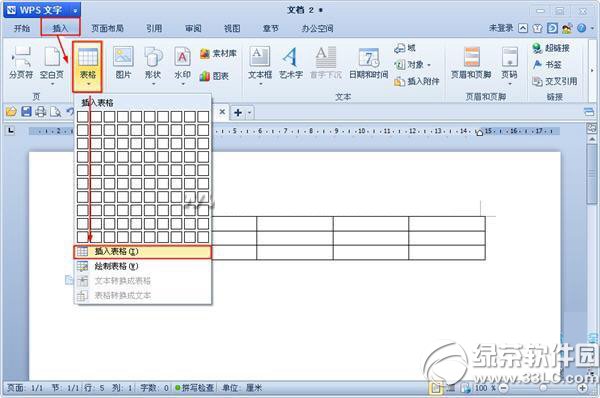Click the Print Preview icon in quick toolbar
This screenshot has height=398, width=600.
[55, 112]
